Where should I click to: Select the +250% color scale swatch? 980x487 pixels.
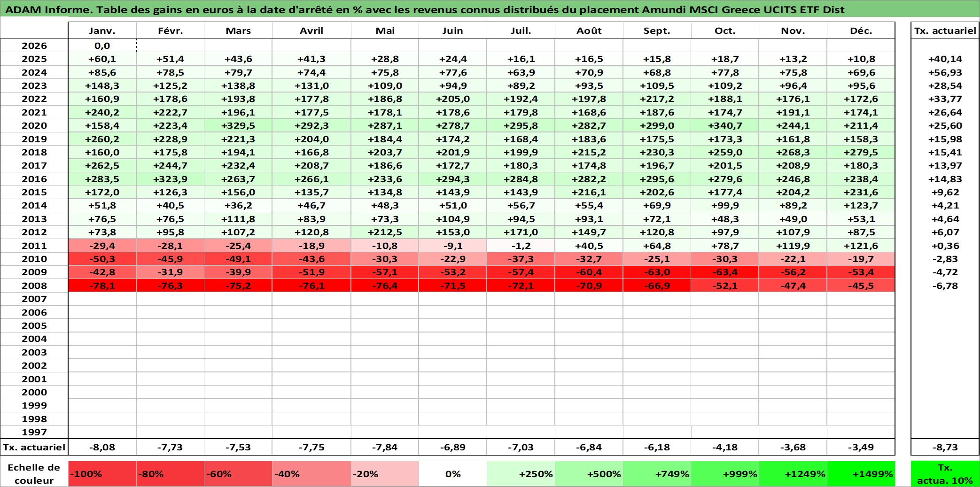coord(521,474)
